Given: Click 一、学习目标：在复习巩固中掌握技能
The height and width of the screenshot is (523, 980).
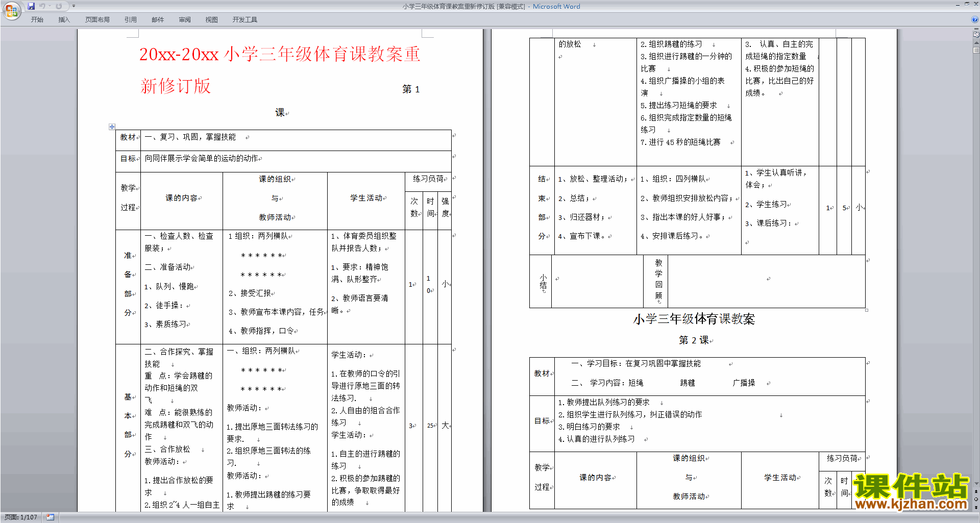Looking at the screenshot, I should (636, 364).
